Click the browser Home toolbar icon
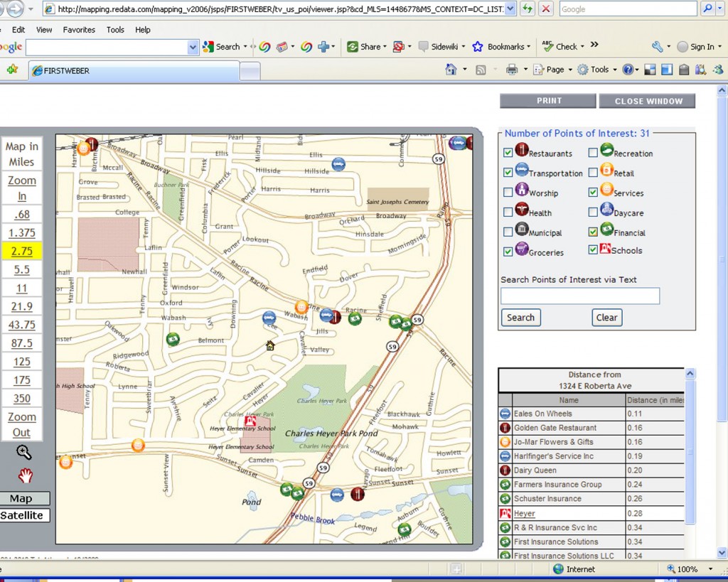This screenshot has width=728, height=582. point(451,70)
